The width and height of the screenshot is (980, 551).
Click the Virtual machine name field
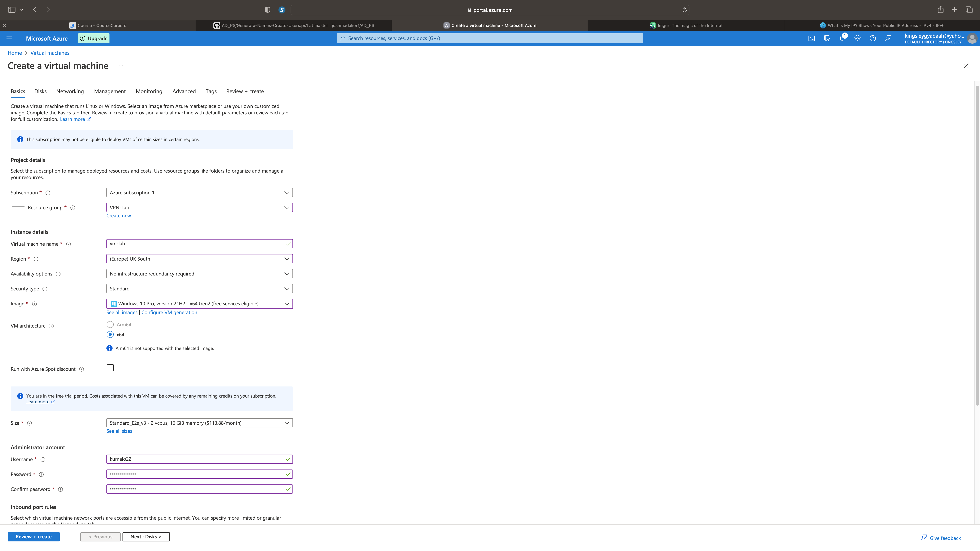pos(196,244)
